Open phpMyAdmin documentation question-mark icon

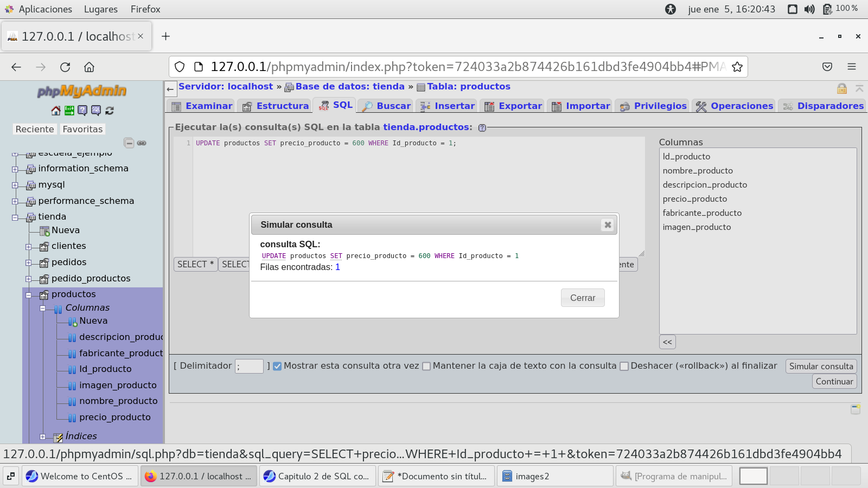pos(82,111)
